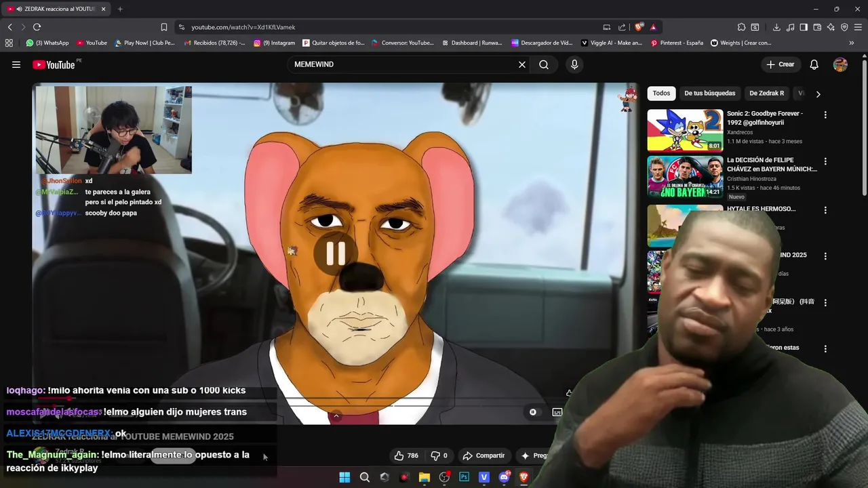Open the Brave Rewards triangle icon
Image resolution: width=868 pixels, height=488 pixels.
pos(653,27)
